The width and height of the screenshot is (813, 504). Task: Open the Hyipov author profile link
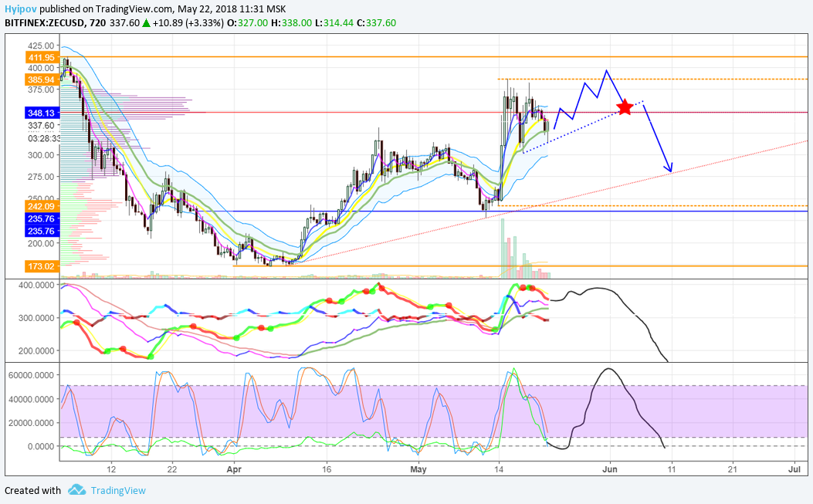[x=21, y=8]
